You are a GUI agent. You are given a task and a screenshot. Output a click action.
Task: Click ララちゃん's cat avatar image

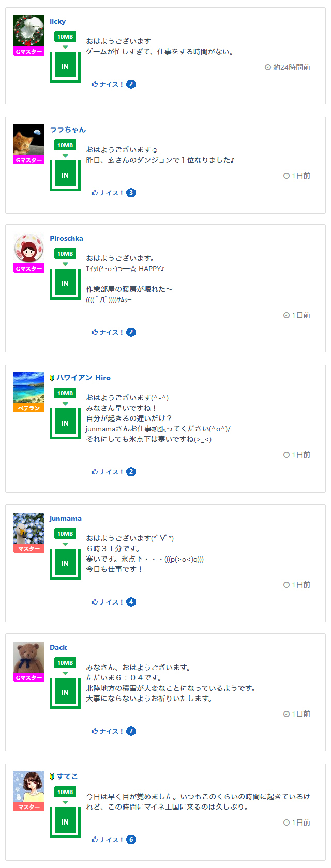click(x=29, y=139)
